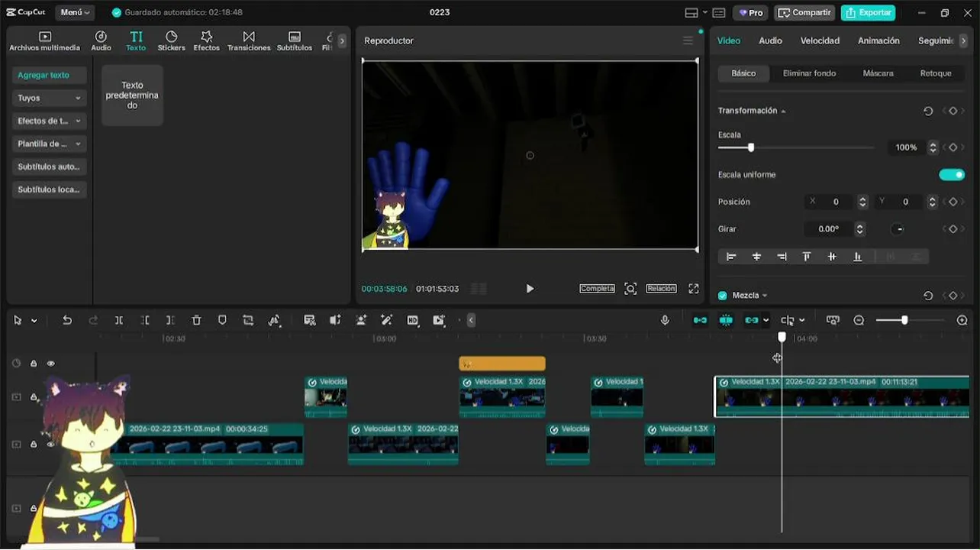Toggle clip linkage button

[x=752, y=320]
